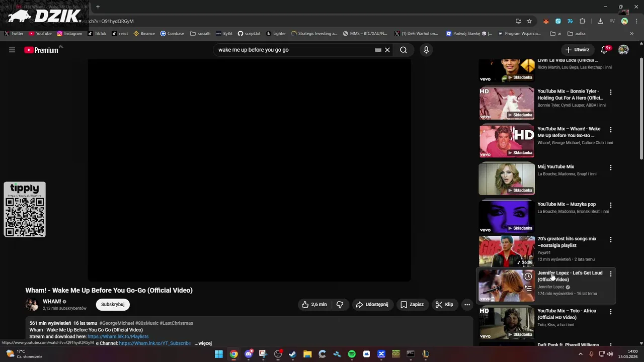Open options for Muzyka pop mix
This screenshot has height=362, width=644.
pos(611,205)
